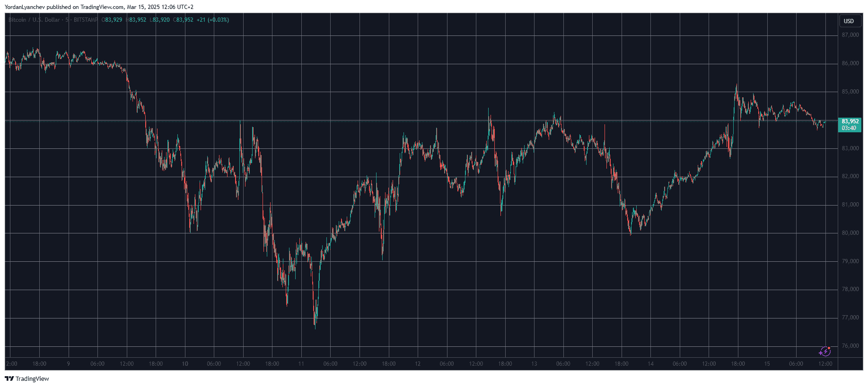The image size is (868, 387).
Task: Click the date label 11 on time axis
Action: [301, 364]
